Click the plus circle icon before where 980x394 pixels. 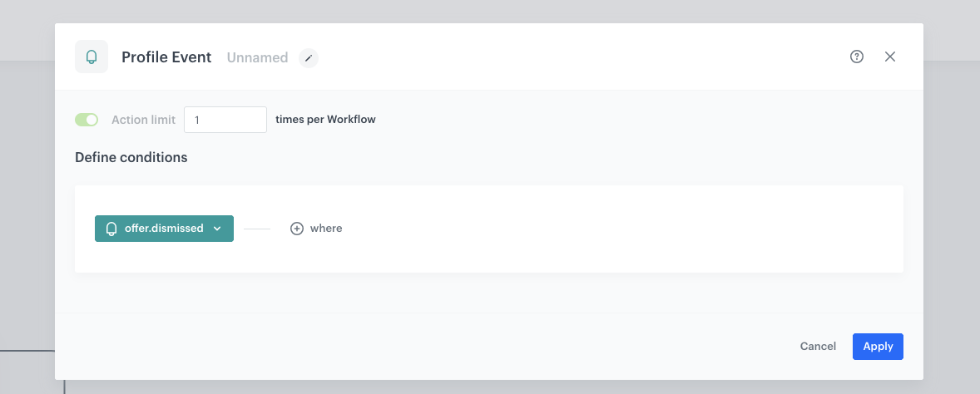[x=297, y=229]
